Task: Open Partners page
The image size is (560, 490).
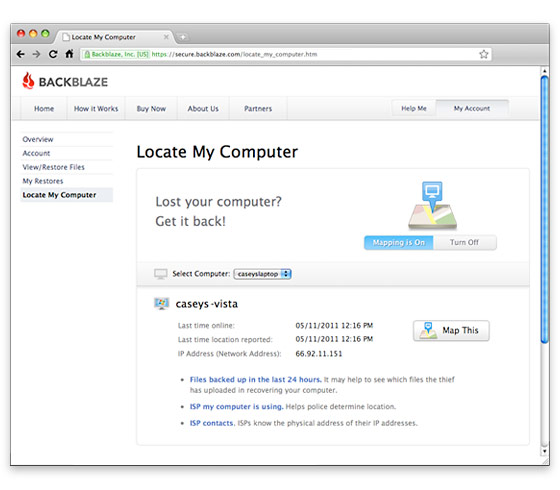Action: (258, 109)
